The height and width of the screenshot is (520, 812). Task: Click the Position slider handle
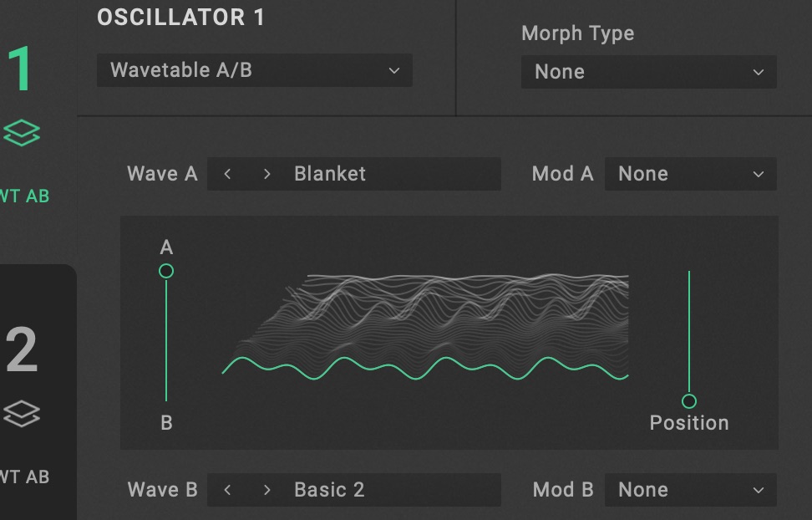click(689, 401)
